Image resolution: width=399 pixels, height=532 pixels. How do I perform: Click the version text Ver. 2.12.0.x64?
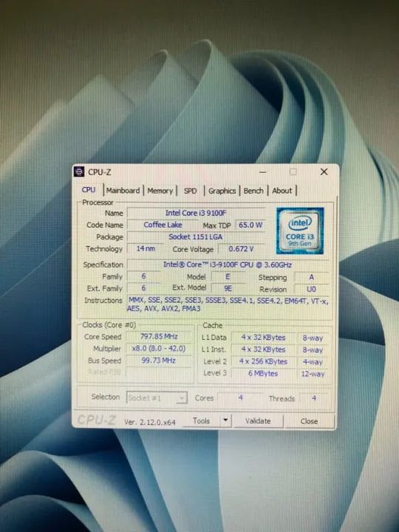click(149, 422)
